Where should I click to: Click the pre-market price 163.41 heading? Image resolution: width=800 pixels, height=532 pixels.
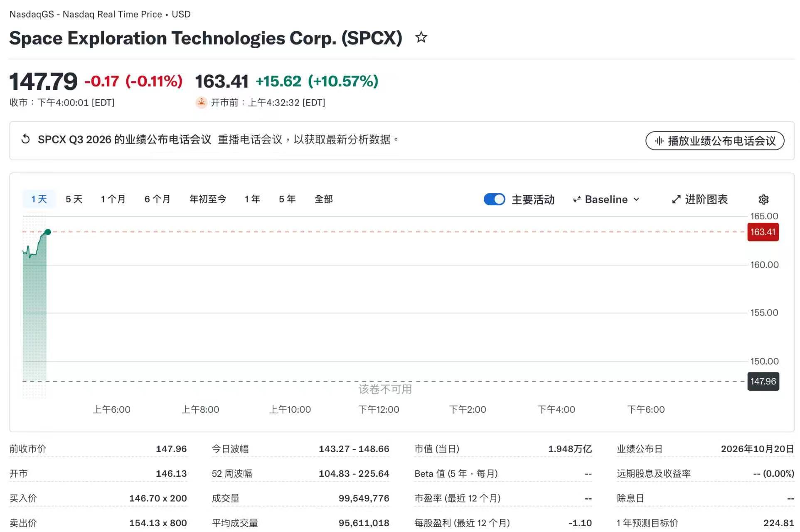click(x=222, y=81)
